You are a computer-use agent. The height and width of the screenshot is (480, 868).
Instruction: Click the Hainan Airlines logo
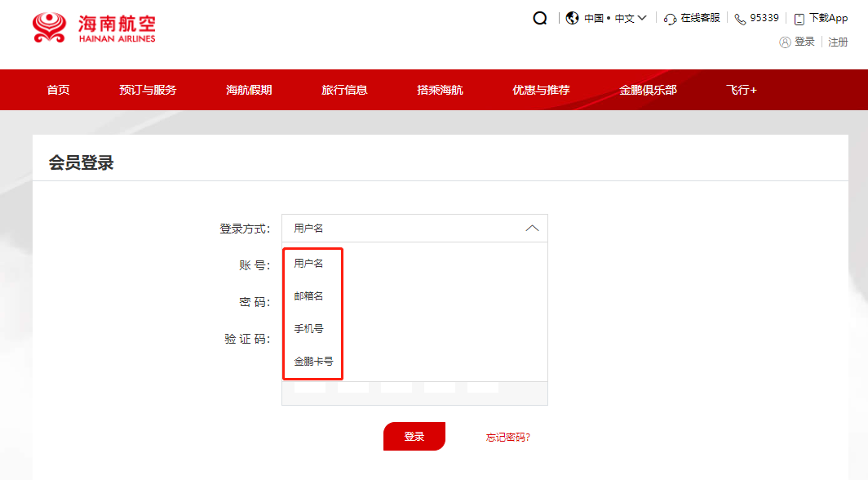(94, 29)
